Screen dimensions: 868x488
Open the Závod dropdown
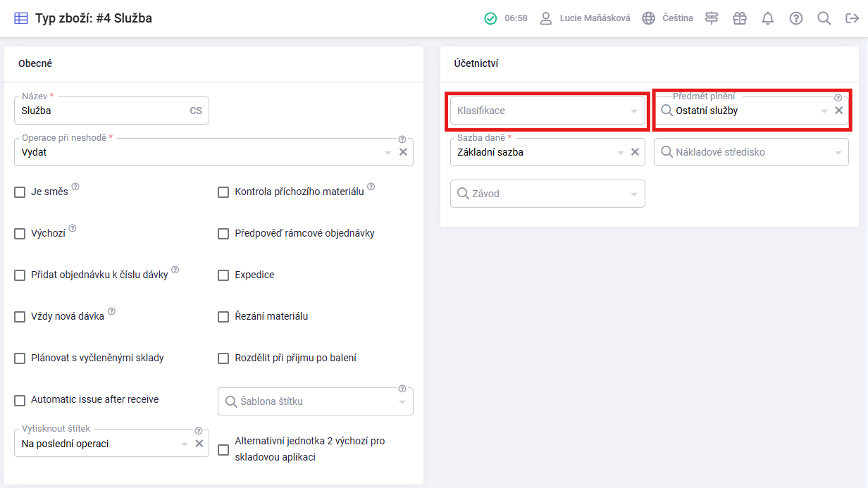point(547,194)
